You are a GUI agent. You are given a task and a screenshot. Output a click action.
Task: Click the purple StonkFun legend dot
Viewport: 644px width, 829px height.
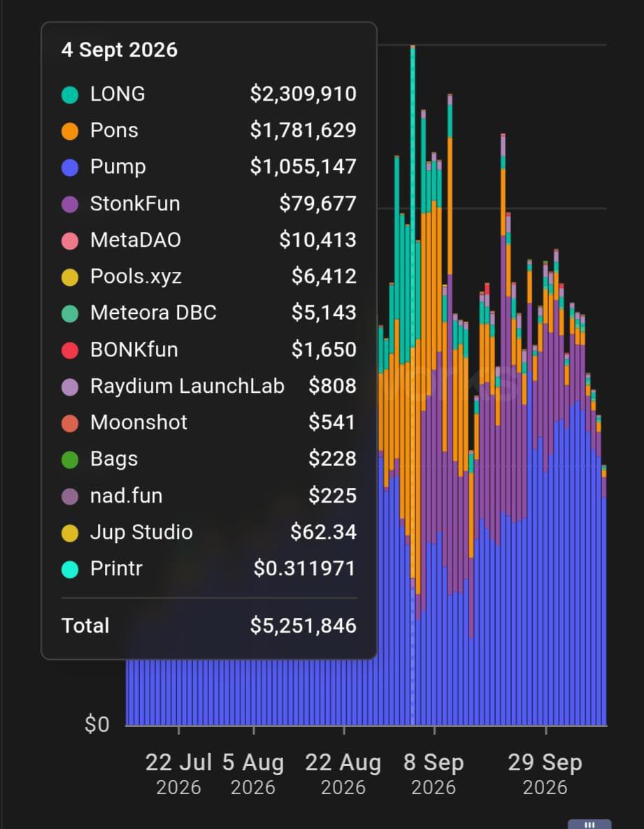tap(70, 204)
